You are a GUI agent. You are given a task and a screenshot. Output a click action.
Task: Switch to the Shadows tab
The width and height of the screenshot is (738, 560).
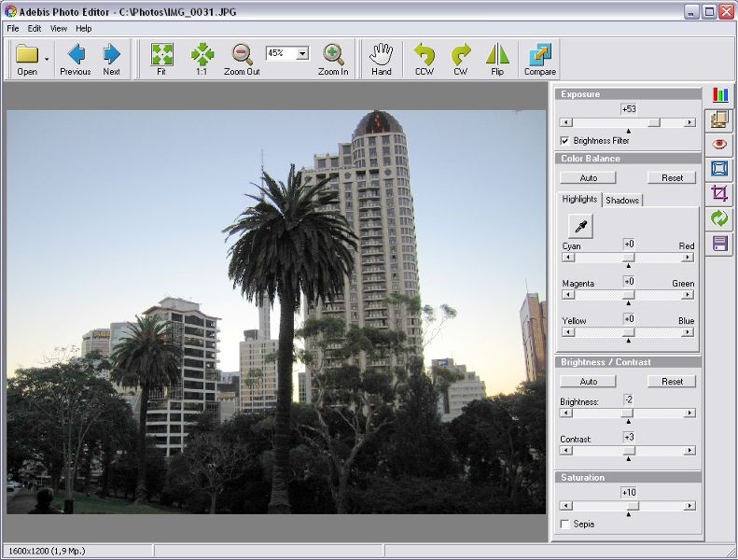[x=622, y=200]
